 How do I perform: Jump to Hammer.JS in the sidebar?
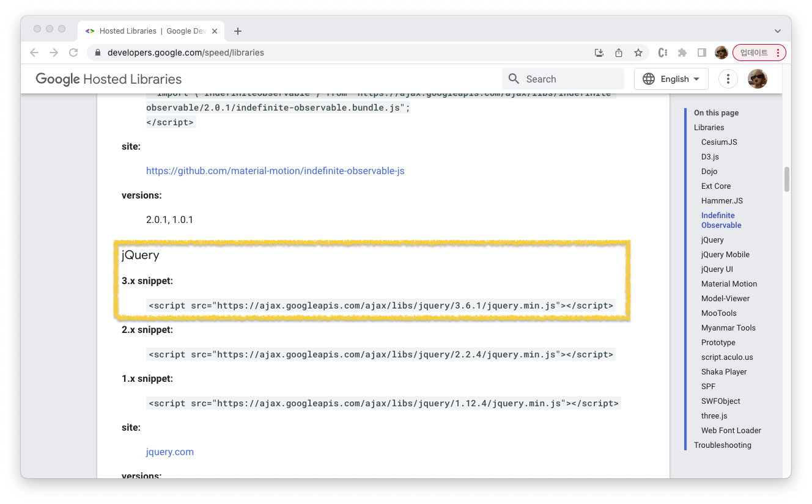[x=722, y=201]
